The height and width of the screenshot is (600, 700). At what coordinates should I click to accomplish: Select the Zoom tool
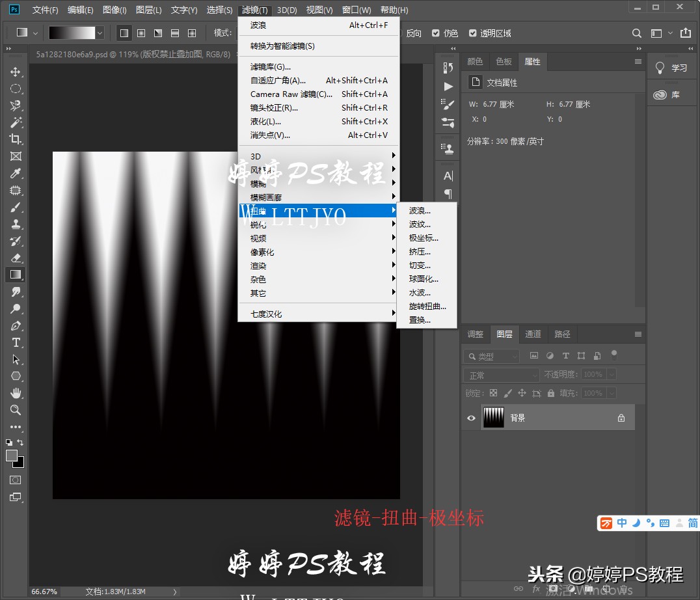[16, 410]
